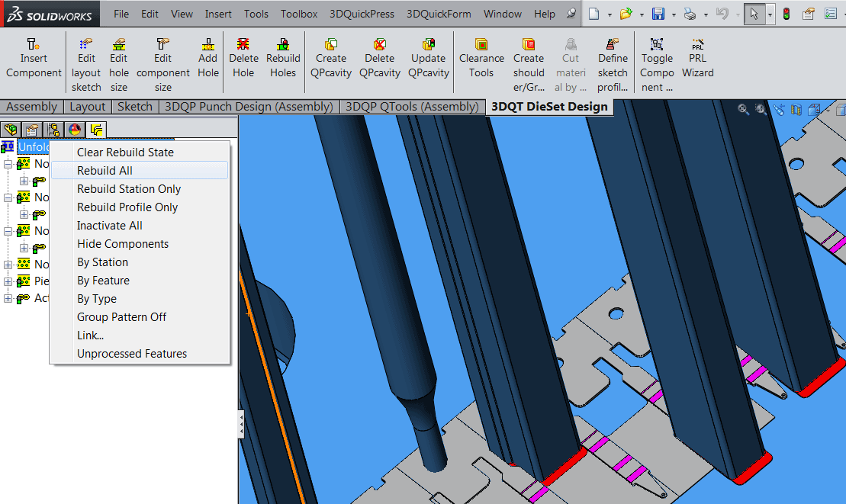Open the Clearance Tools command

tap(481, 58)
